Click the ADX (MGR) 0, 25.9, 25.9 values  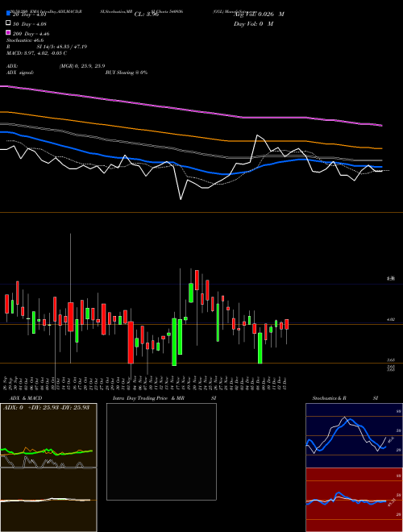coord(82,66)
